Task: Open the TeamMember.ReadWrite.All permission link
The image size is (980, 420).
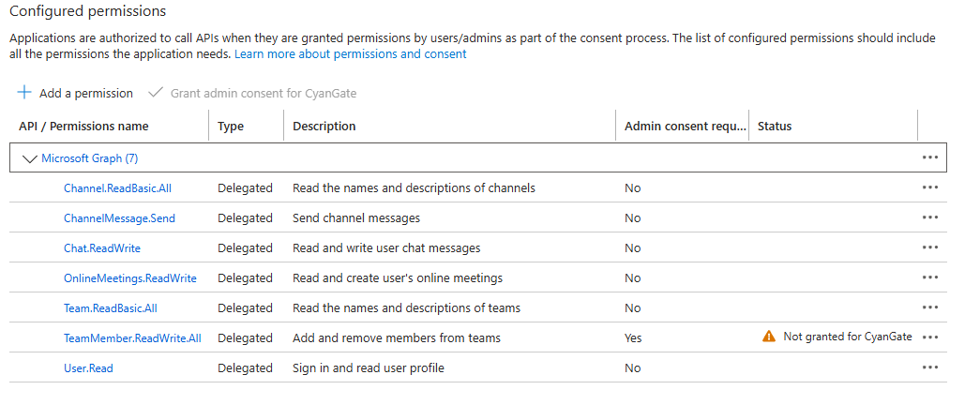Action: tap(132, 338)
